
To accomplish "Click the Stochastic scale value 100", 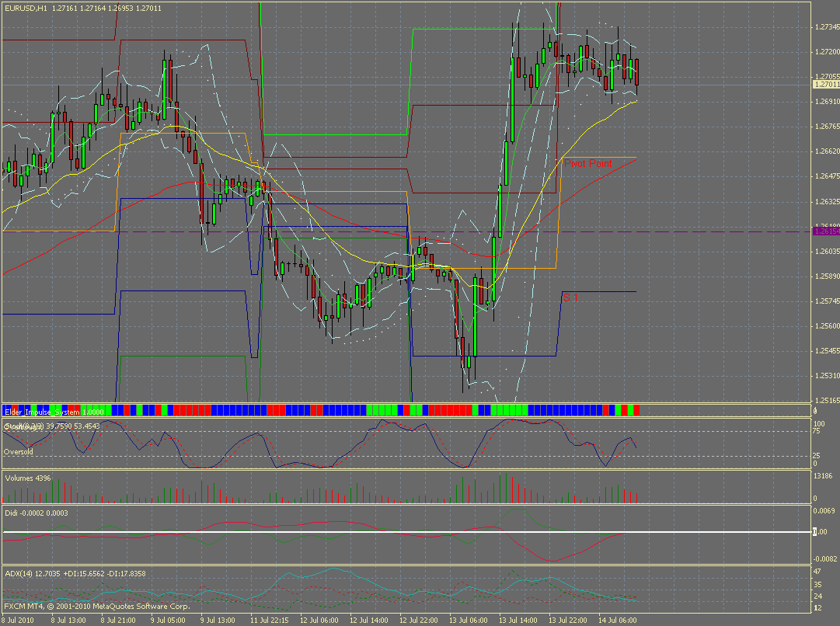I will coord(819,423).
